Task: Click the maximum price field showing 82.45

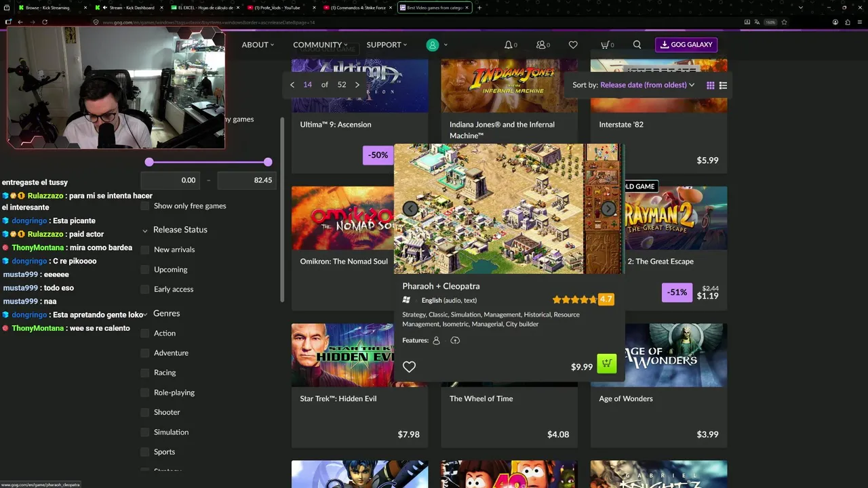Action: 246,180
